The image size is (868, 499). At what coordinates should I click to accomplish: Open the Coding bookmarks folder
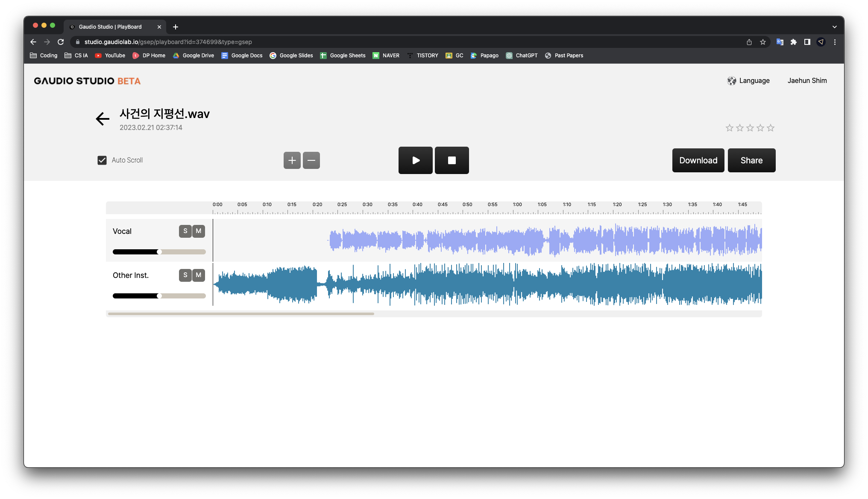[x=44, y=56]
